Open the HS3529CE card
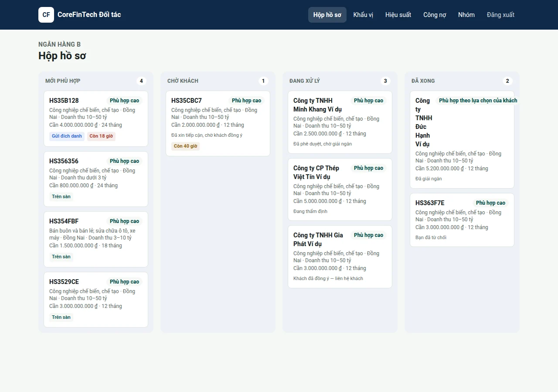 pyautogui.click(x=96, y=300)
